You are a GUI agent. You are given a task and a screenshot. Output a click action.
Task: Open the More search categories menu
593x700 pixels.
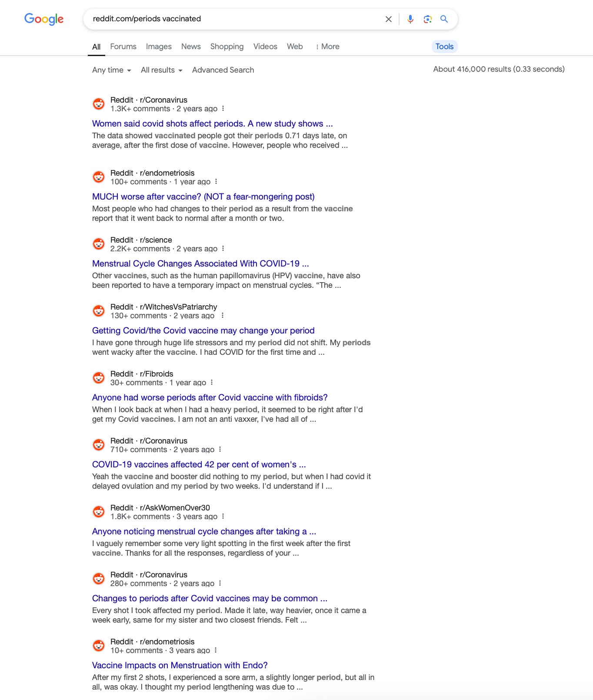[327, 47]
